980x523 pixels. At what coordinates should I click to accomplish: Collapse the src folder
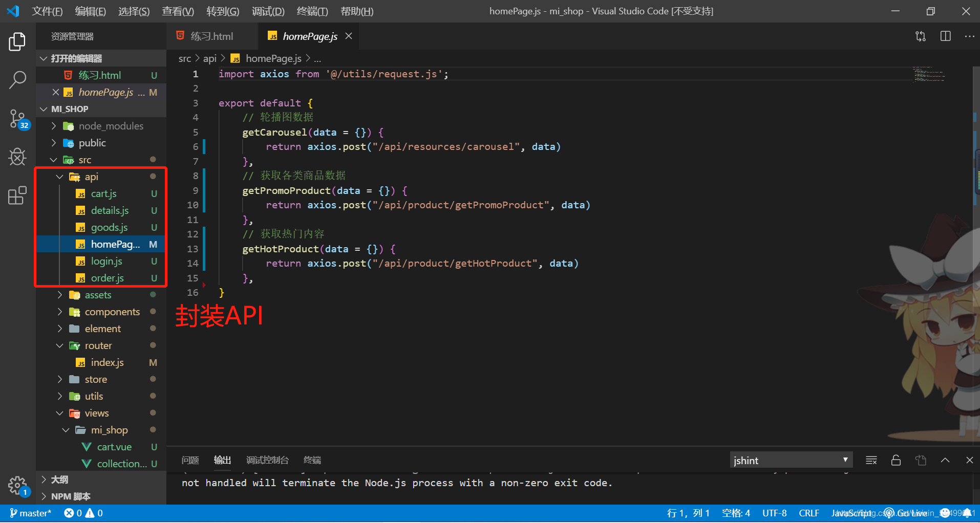tap(101, 160)
